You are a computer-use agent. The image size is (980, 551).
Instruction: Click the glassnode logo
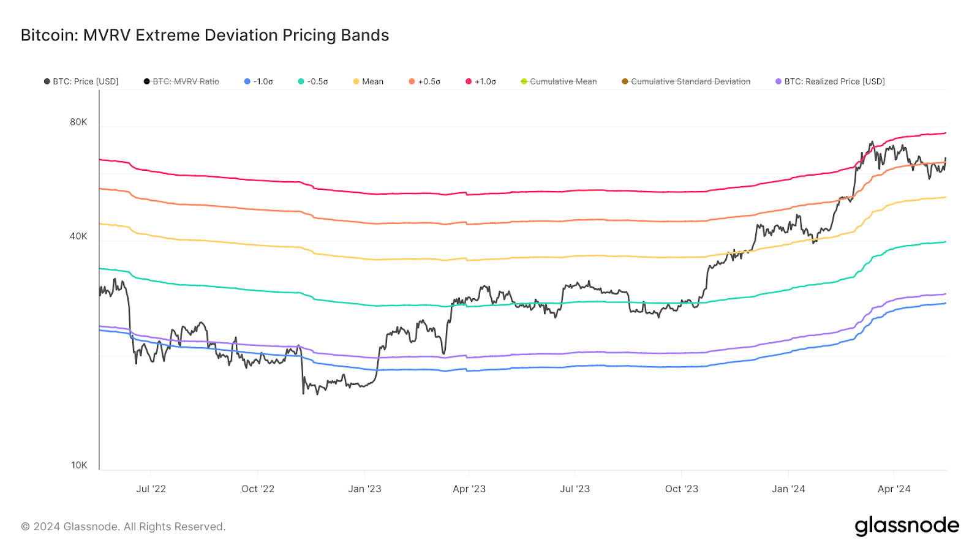pos(907,526)
